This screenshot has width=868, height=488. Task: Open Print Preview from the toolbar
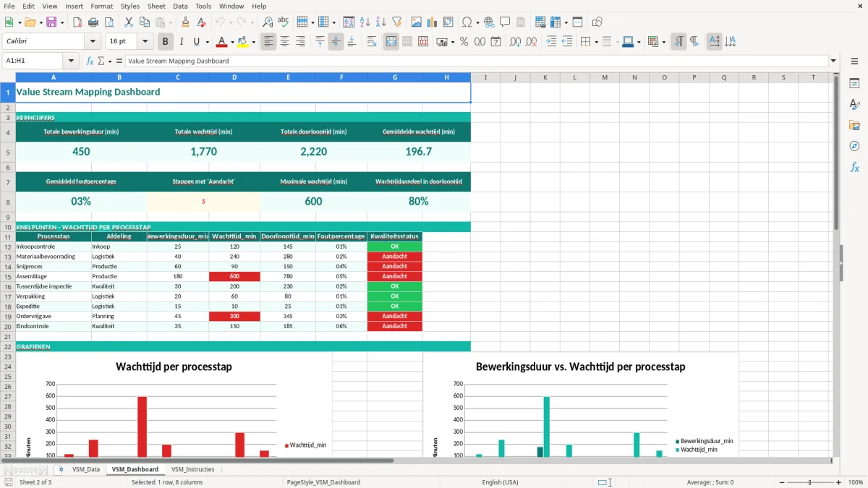(109, 22)
